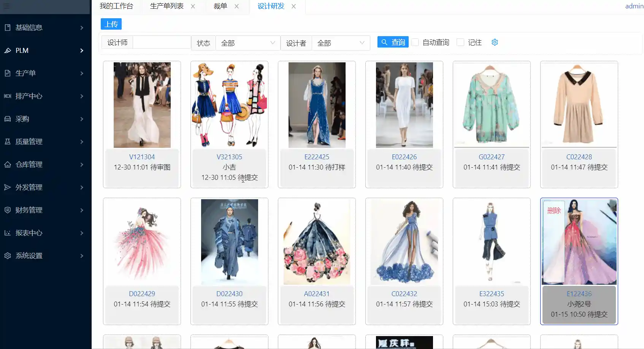Select the 设计研发 tab

coord(271,6)
